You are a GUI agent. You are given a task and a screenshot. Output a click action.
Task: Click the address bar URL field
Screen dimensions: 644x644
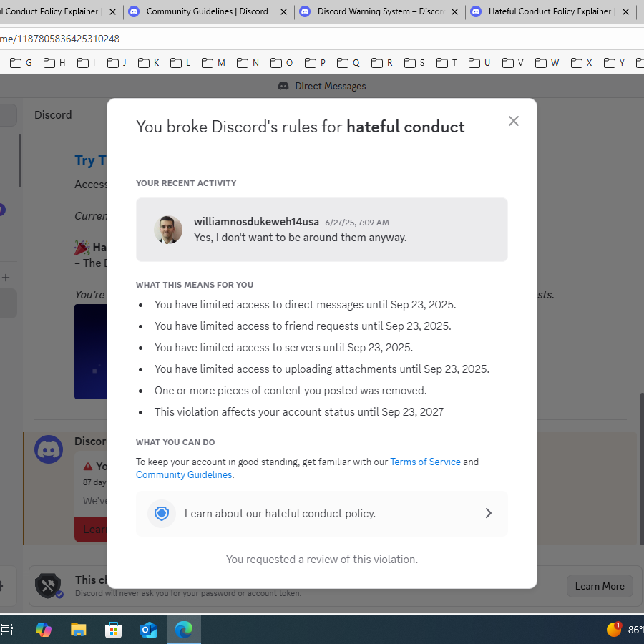pyautogui.click(x=322, y=39)
